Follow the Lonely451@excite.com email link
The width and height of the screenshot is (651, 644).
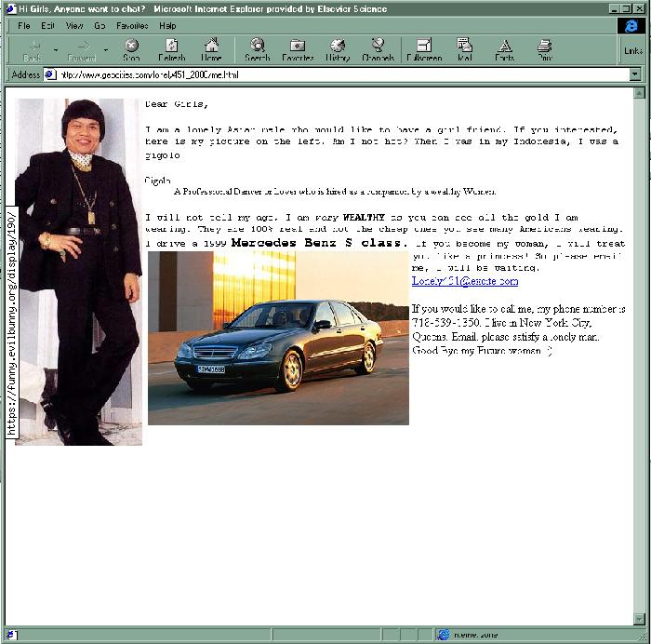[x=465, y=281]
